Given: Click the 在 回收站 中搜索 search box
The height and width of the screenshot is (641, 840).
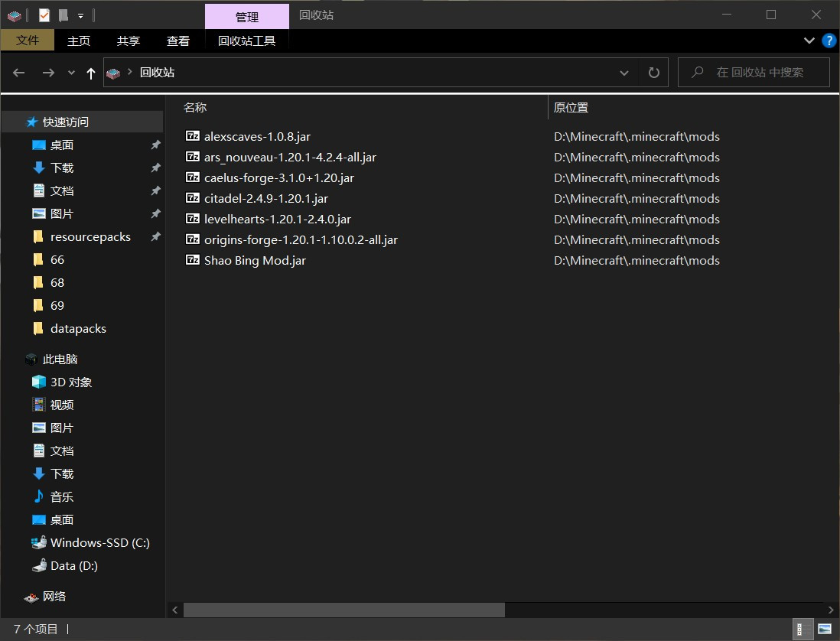Looking at the screenshot, I should [x=754, y=73].
